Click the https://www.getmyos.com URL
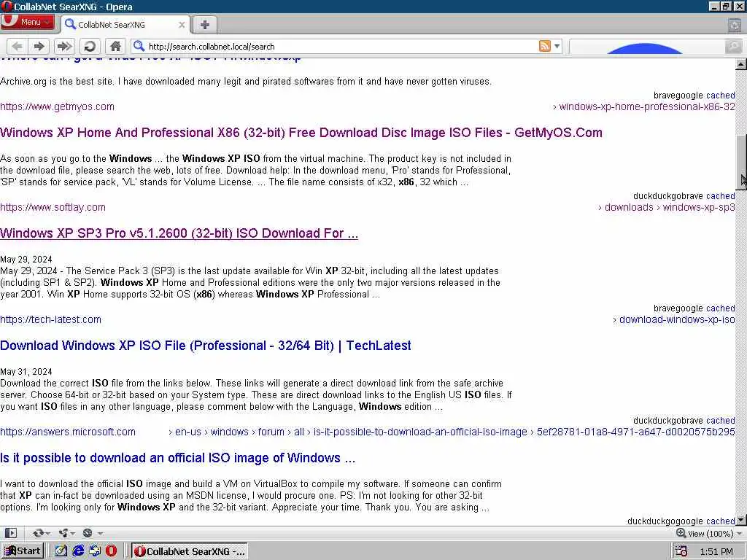The height and width of the screenshot is (560, 747). 57,106
